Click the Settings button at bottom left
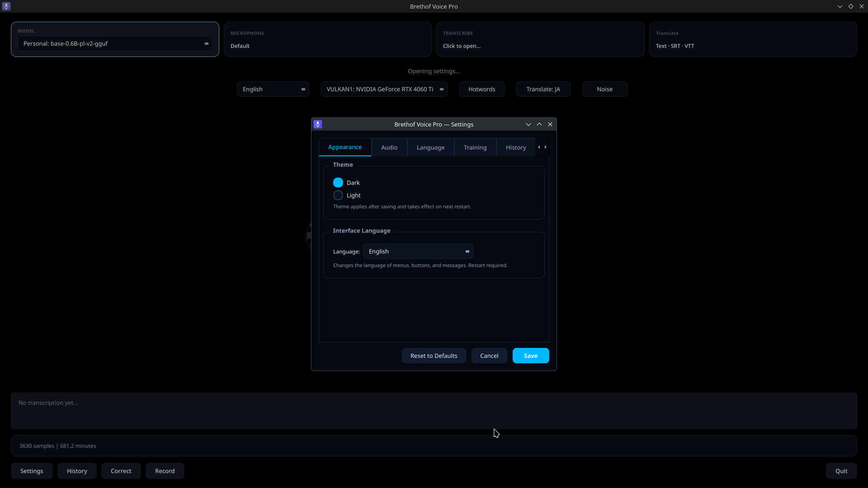Screen dimensions: 868x488 pyautogui.click(x=32, y=471)
